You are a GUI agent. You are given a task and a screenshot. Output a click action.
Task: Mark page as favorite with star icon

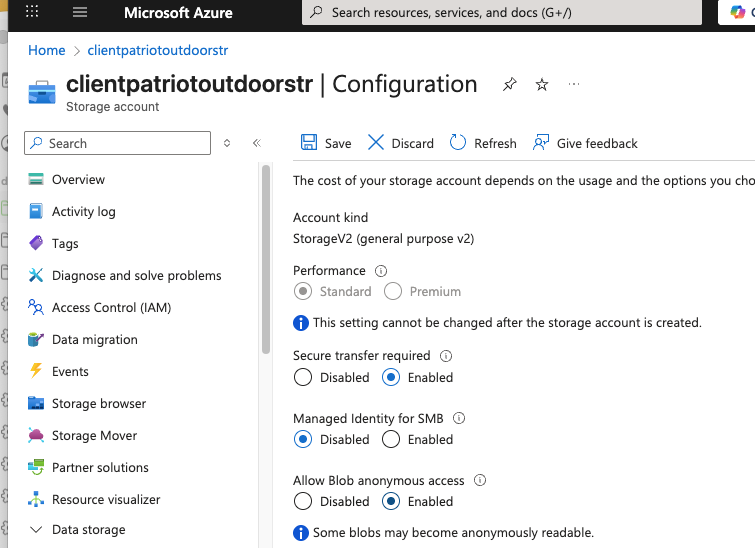[542, 85]
